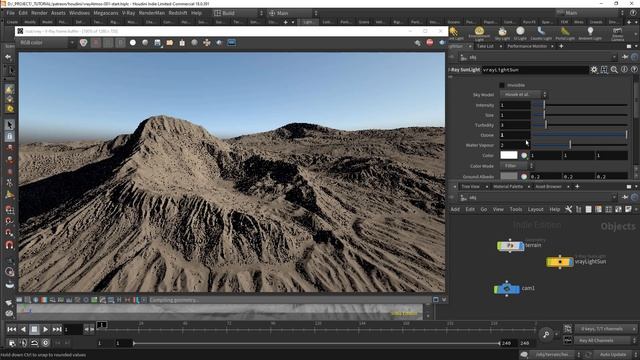Toggle the Invisible checkbox
Image resolution: width=640 pixels, height=360 pixels.
pyautogui.click(x=502, y=85)
